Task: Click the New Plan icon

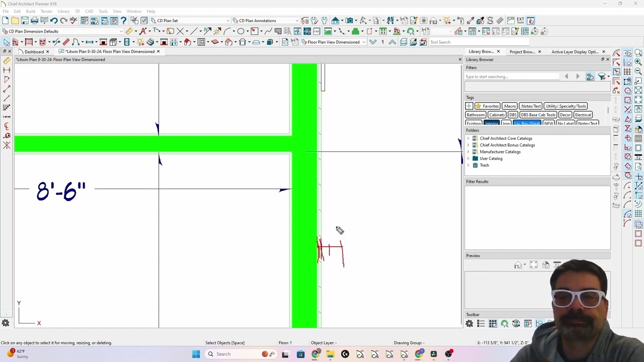Action: 5,21
